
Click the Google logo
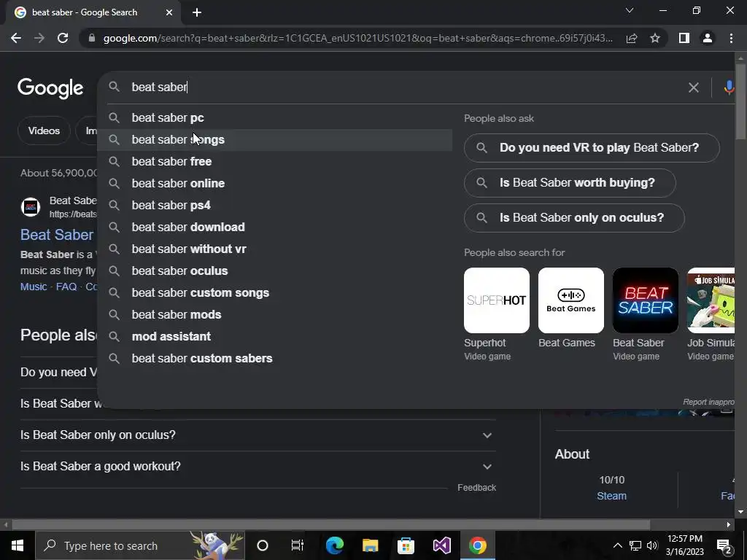click(50, 88)
